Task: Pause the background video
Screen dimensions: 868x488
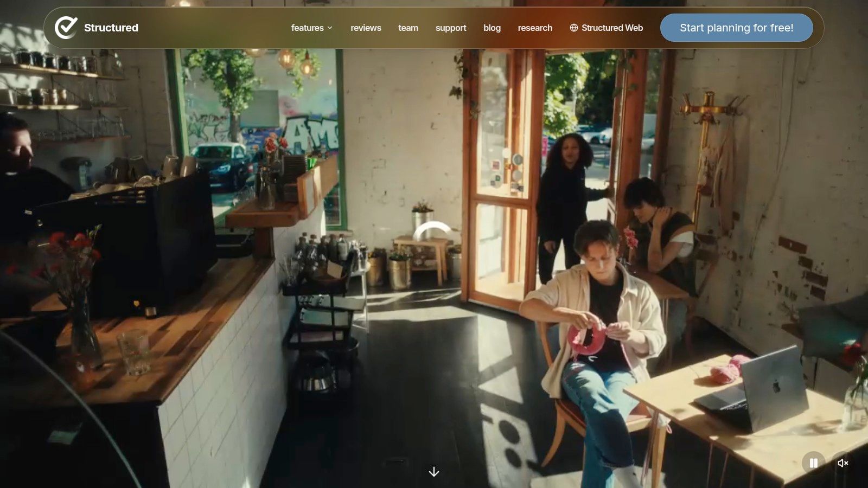Action: tap(813, 463)
